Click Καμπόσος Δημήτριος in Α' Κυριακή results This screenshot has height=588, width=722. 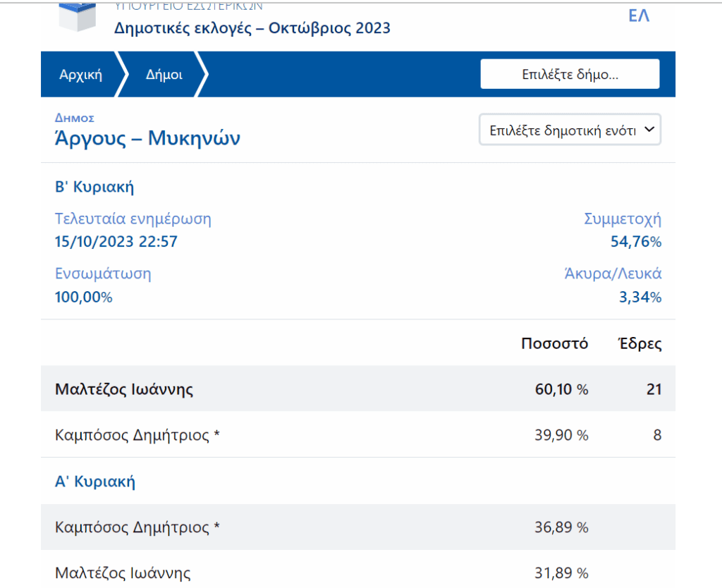(x=137, y=527)
